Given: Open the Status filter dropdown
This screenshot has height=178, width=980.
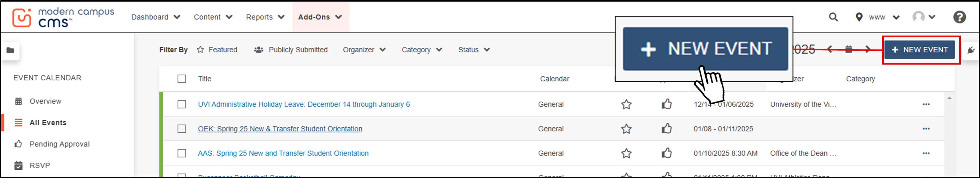Looking at the screenshot, I should (x=474, y=50).
